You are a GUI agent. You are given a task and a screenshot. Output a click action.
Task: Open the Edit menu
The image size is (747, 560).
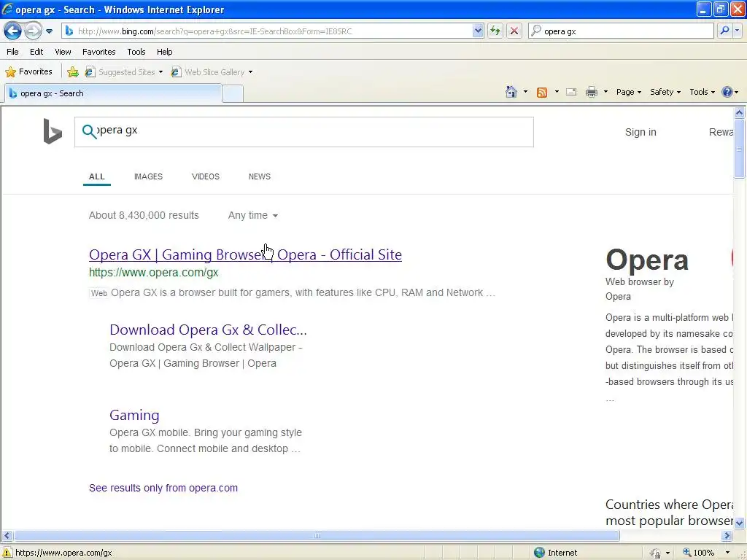point(36,52)
